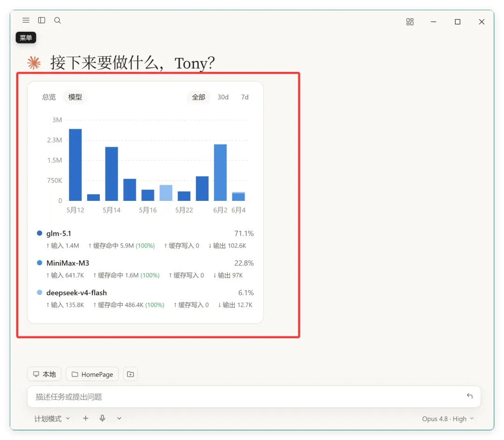Click 输入 135.8K text
This screenshot has width=504, height=440.
click(x=65, y=305)
